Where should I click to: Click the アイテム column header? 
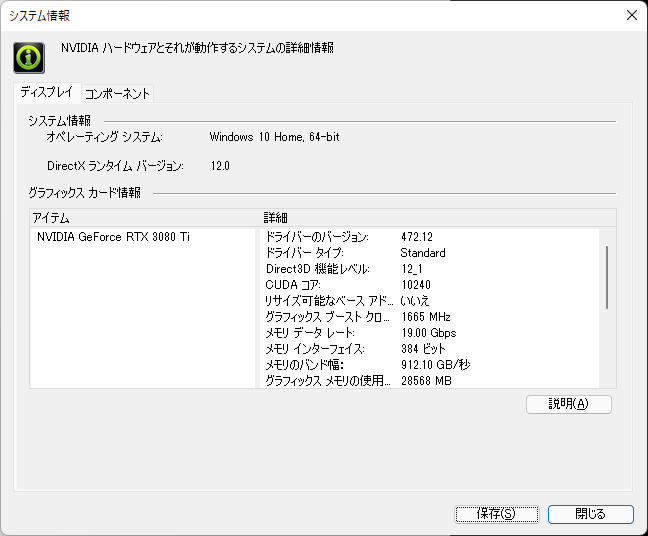51,218
